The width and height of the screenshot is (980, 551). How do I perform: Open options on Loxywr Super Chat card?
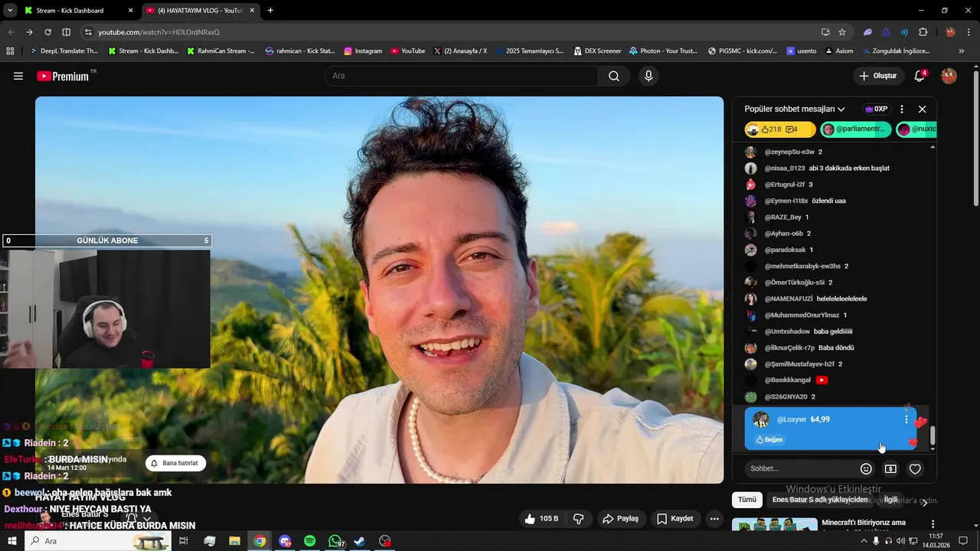[906, 419]
